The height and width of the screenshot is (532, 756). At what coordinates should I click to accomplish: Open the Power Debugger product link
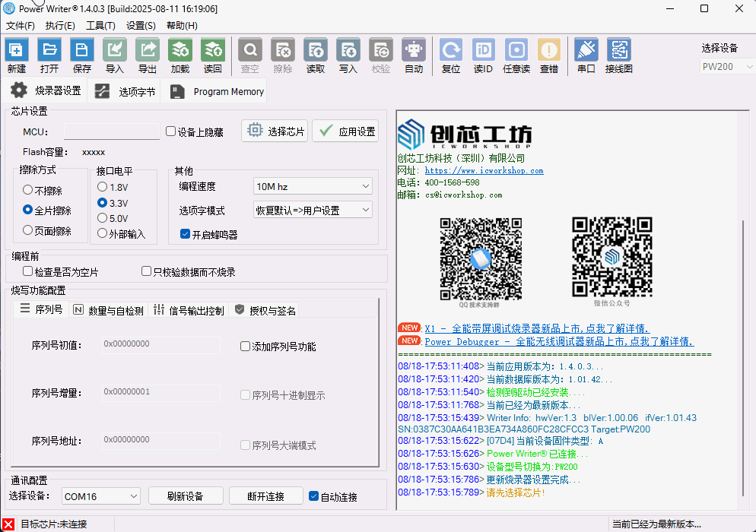pos(559,342)
